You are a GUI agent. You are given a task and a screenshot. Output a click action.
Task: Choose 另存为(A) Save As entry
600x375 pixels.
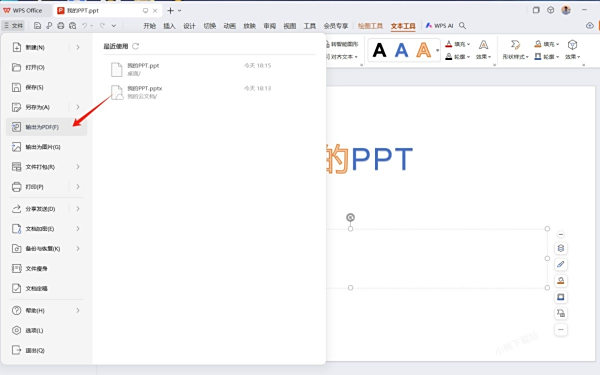pos(38,107)
